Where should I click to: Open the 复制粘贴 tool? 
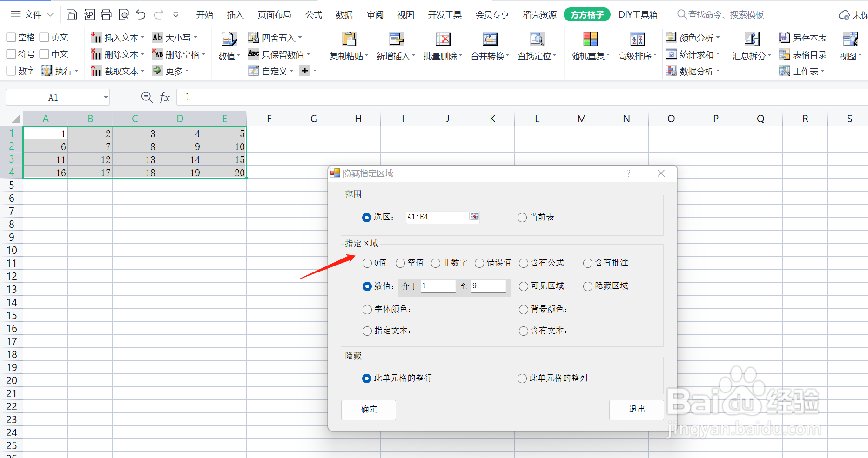[x=348, y=46]
